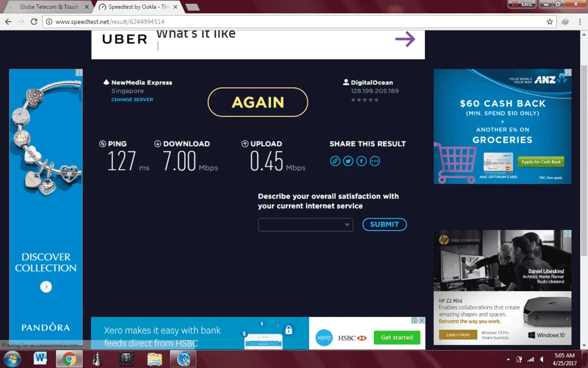Copy the result link via chain icon
588x368 pixels.
point(335,161)
